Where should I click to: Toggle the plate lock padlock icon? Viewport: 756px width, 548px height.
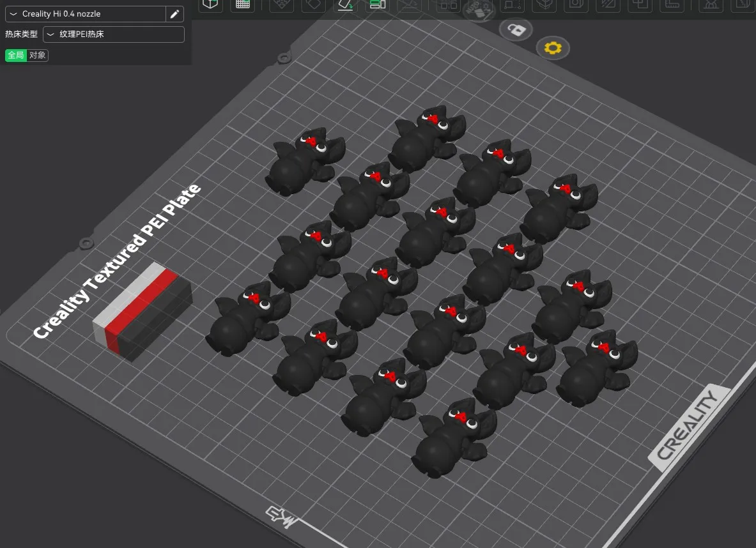516,31
